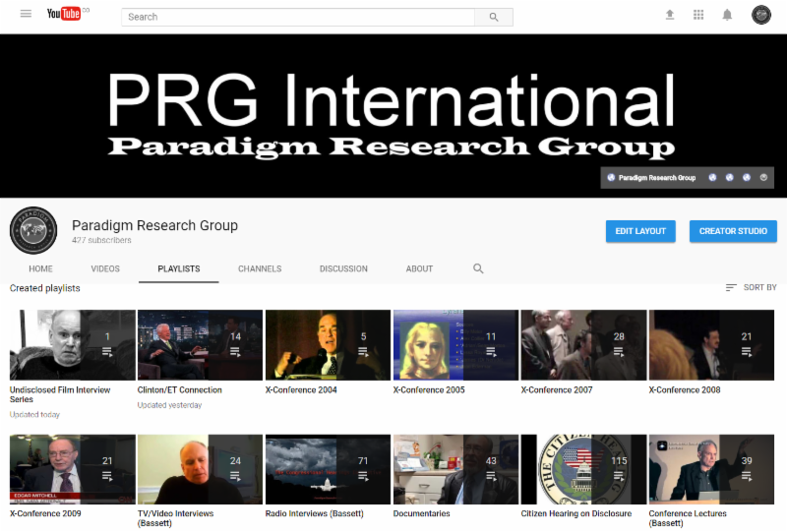Open the Discussion tab
Screen dimensions: 787x532
(x=343, y=269)
